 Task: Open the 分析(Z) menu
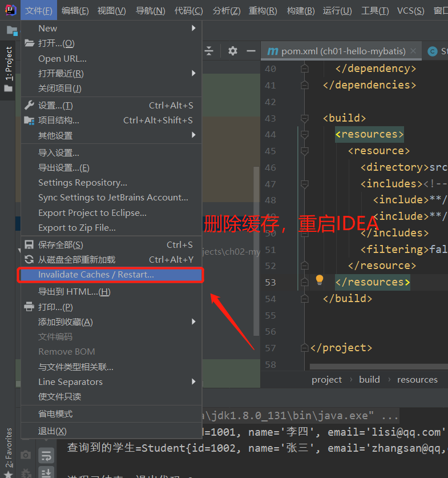click(227, 11)
